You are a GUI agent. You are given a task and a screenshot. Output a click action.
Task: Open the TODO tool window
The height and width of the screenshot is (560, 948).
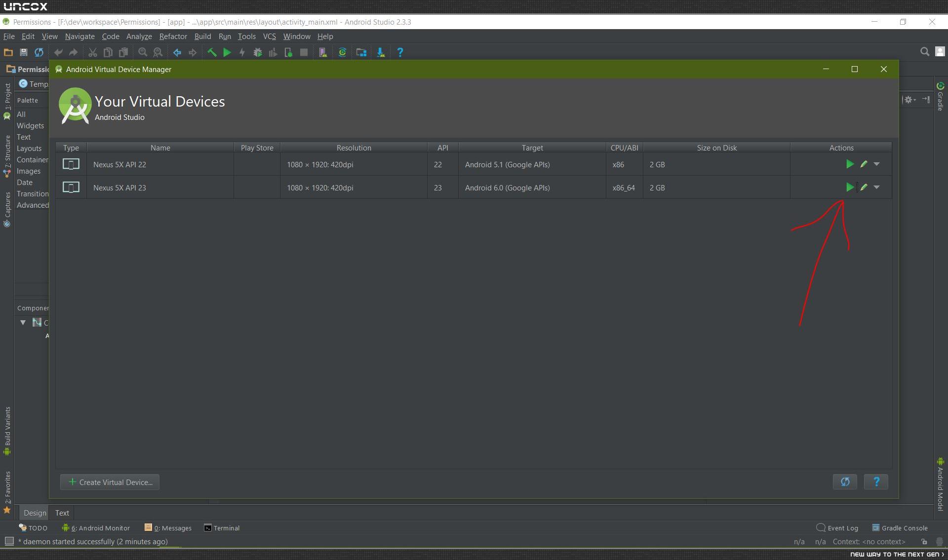(x=33, y=528)
